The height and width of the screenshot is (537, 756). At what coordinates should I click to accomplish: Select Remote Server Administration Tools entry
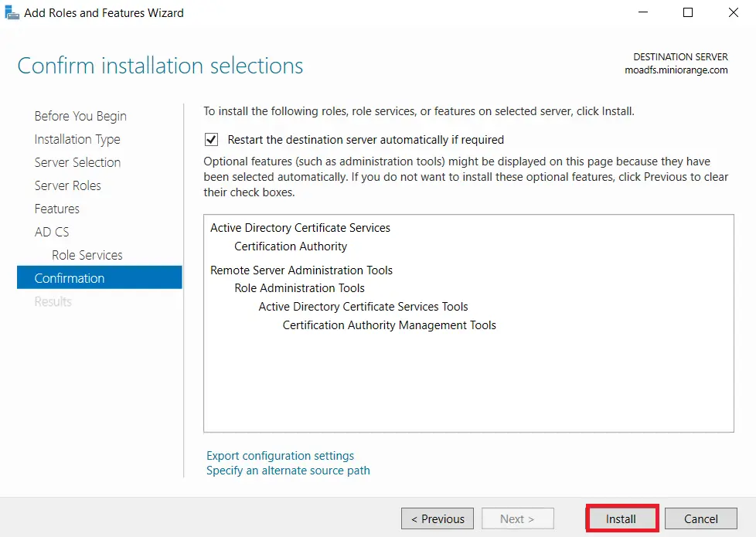[301, 270]
